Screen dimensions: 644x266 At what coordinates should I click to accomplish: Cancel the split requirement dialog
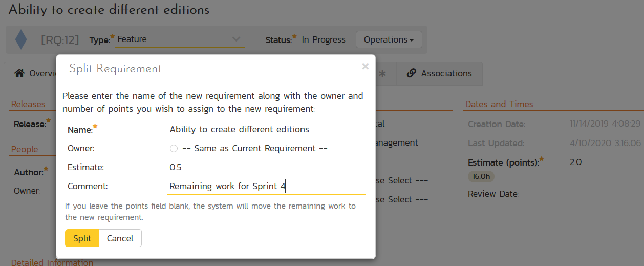point(120,238)
